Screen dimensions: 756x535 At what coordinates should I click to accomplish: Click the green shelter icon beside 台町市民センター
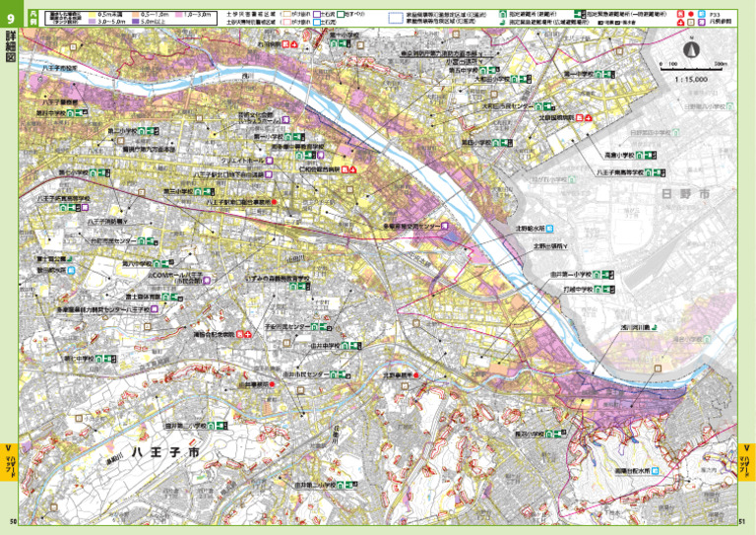[x=142, y=240]
